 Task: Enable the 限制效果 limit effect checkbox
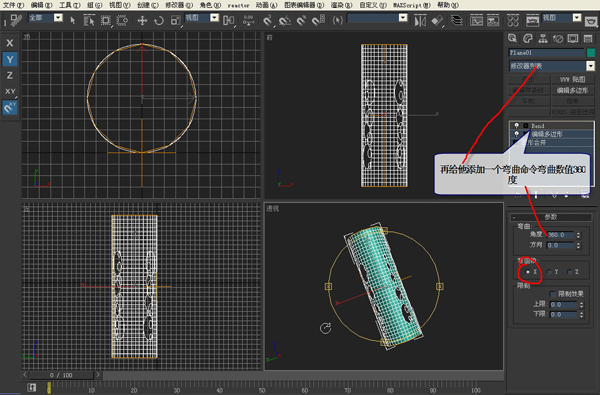point(553,294)
